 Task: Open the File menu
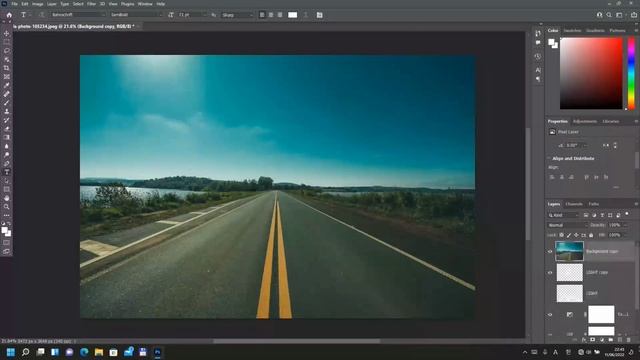(x=14, y=4)
